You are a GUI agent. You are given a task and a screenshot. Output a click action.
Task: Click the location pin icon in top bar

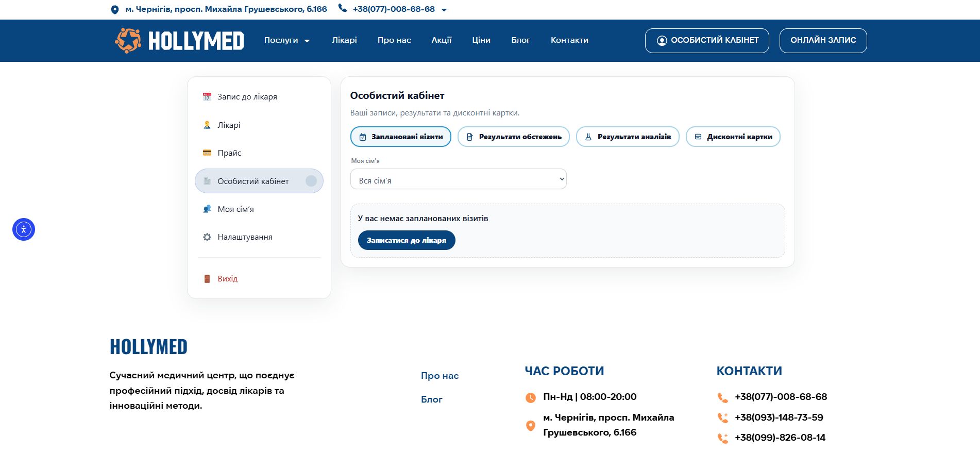115,10
